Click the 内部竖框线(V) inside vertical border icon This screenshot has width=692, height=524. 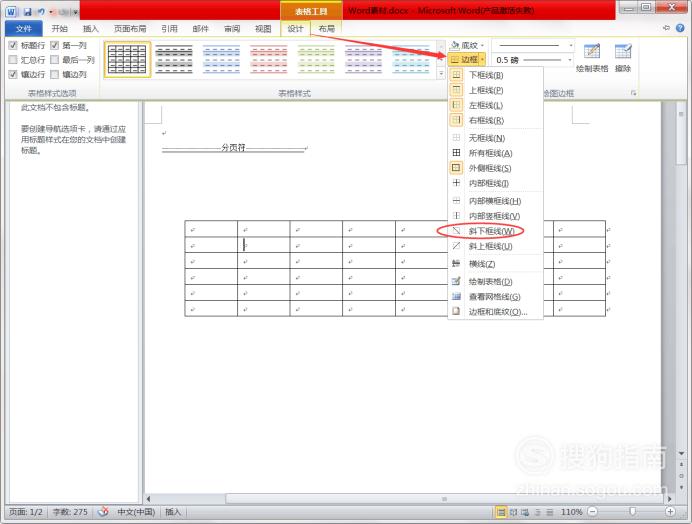point(456,216)
